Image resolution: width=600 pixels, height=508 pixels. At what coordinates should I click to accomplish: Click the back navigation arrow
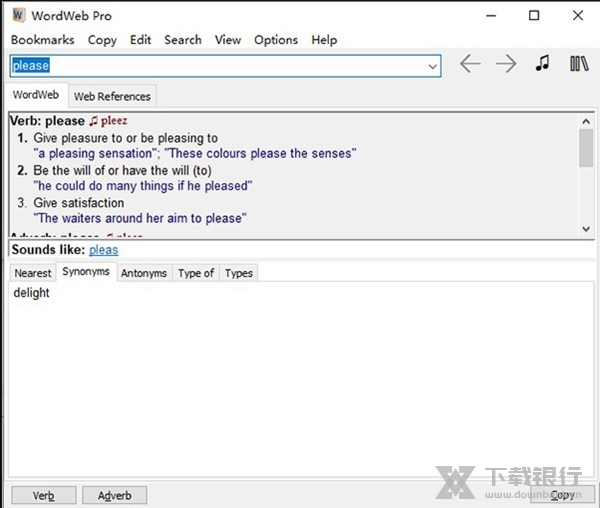(470, 64)
